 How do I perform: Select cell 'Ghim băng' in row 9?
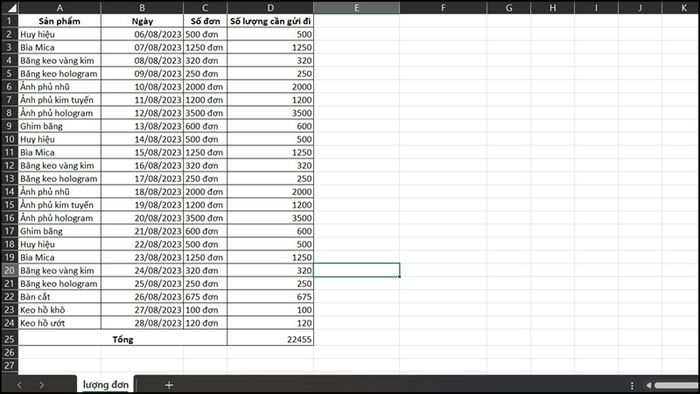pos(59,126)
